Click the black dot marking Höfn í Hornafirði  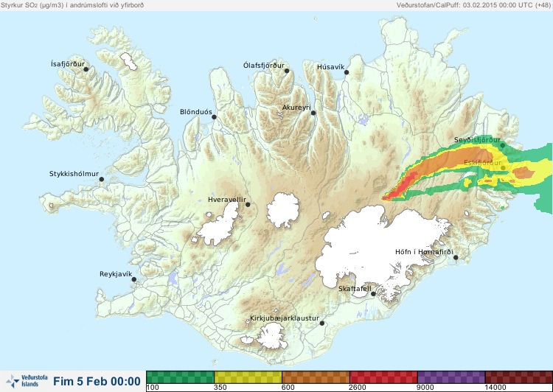456,257
